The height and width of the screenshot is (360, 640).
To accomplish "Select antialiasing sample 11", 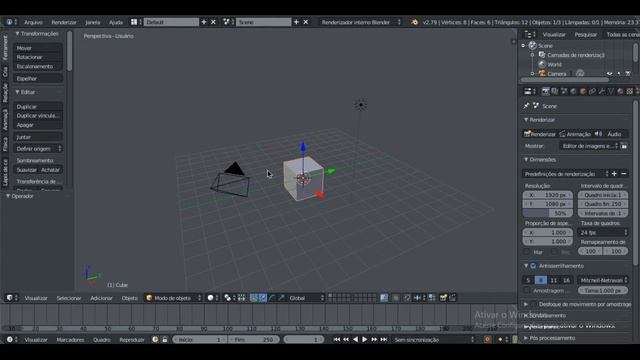I will tap(553, 280).
